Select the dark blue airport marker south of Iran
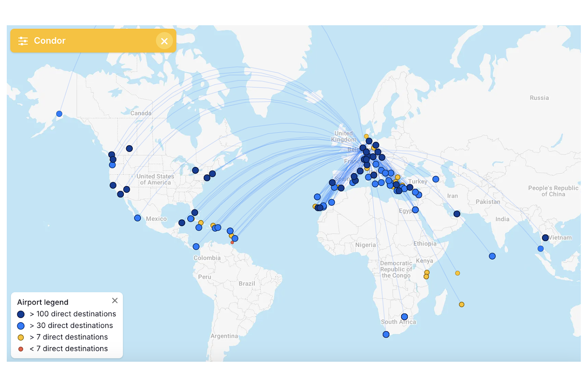 click(457, 214)
